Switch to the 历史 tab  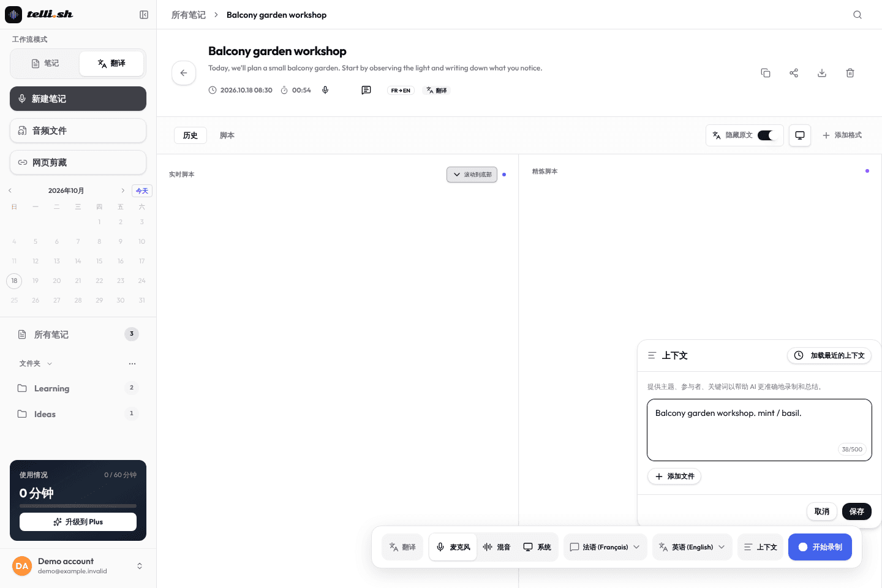click(190, 135)
